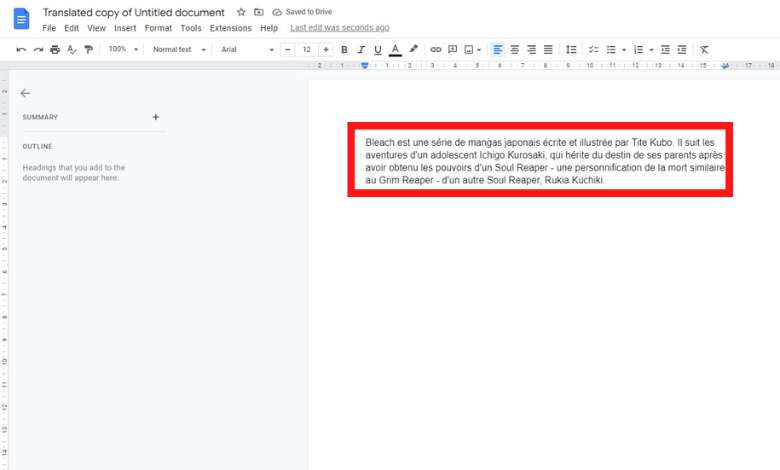Open the Format menu
The width and height of the screenshot is (780, 470).
[158, 28]
